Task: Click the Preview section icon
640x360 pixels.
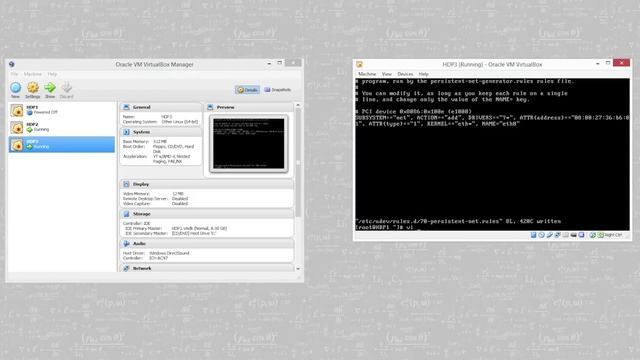Action: click(x=210, y=107)
